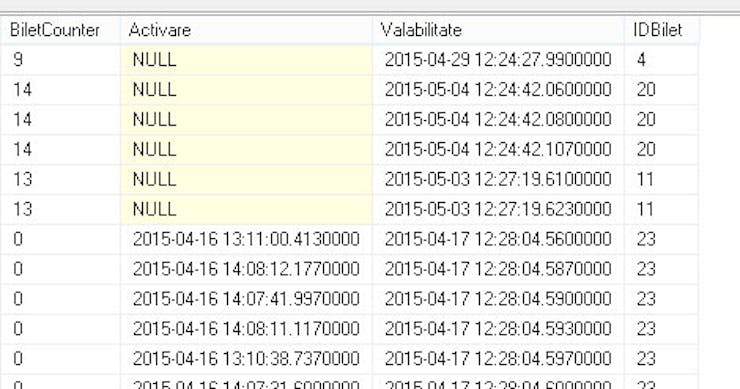Select Valabilitate cell 2015-05-04 12:24:42.1070000

pyautogui.click(x=498, y=150)
